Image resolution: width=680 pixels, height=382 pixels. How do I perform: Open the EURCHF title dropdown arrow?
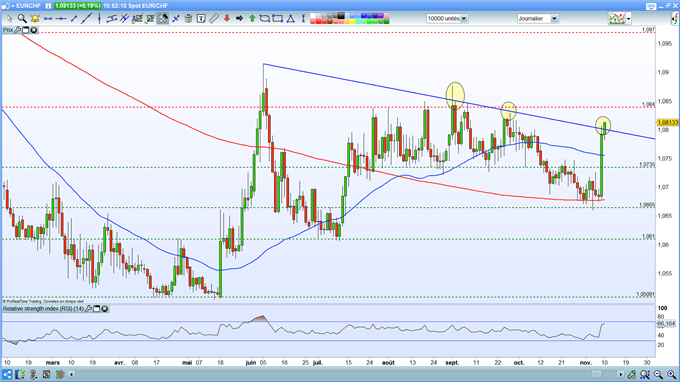(x=13, y=6)
